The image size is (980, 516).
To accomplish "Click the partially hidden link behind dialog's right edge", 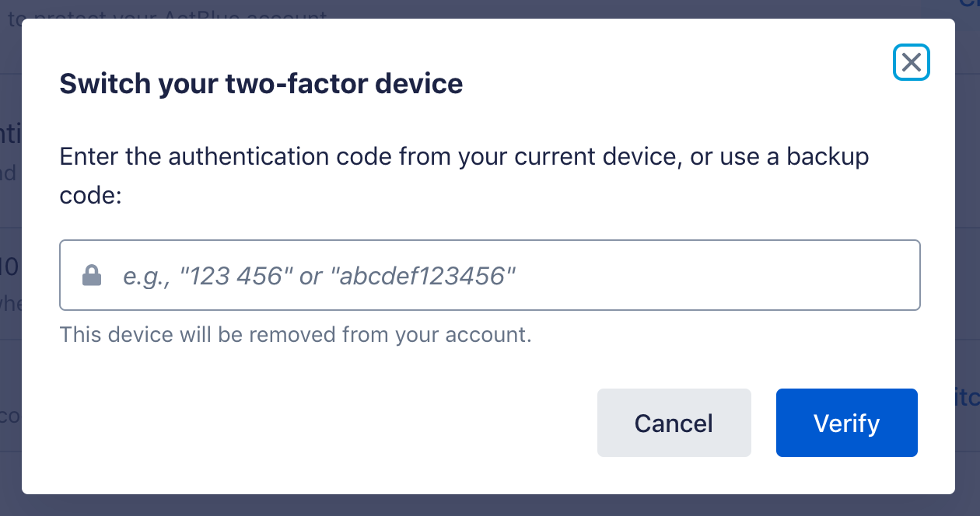I will click(x=967, y=397).
